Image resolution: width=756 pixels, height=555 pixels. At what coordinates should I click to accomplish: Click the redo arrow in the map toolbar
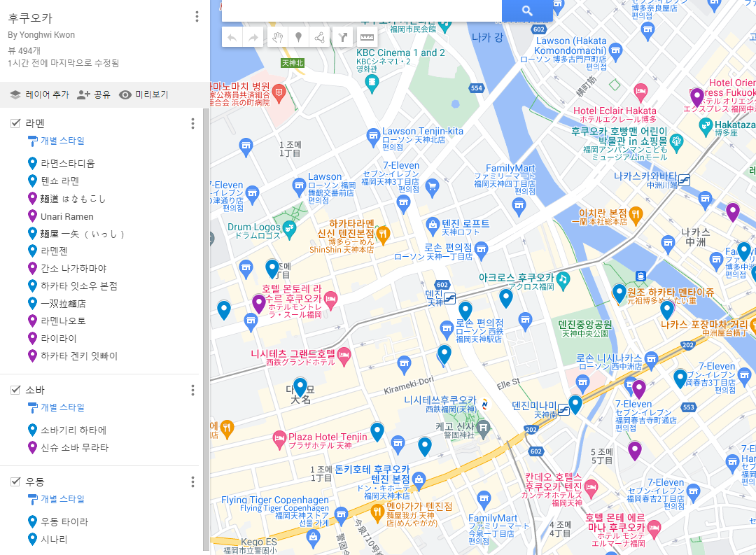(253, 38)
